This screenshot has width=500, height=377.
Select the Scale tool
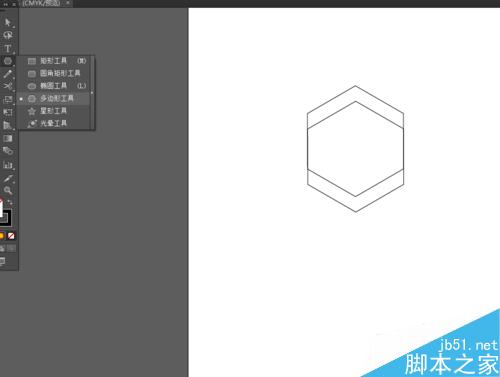click(8, 99)
